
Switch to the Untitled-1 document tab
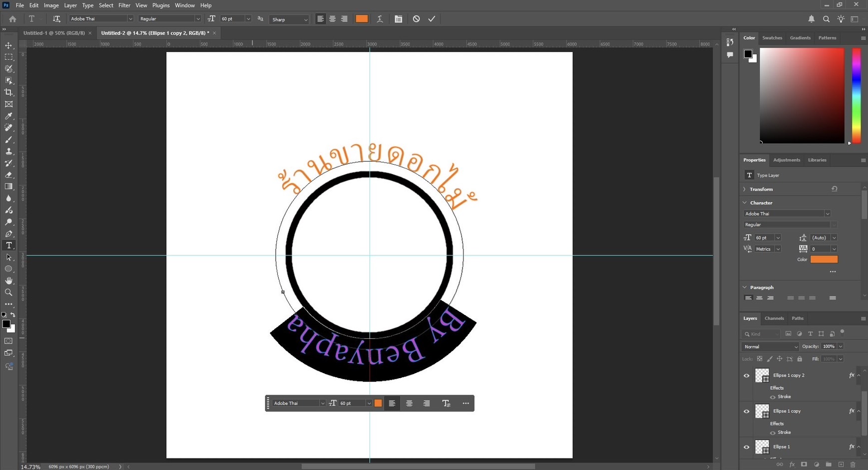click(54, 33)
